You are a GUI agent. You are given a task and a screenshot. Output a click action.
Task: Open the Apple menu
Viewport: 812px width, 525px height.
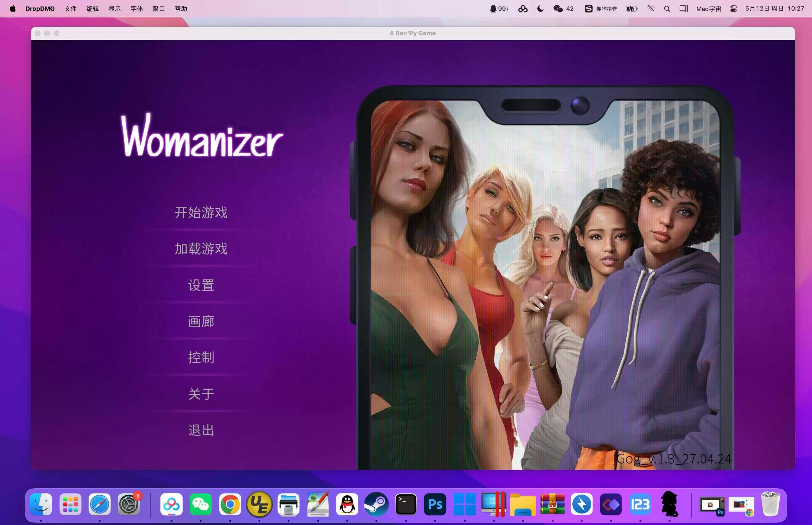[x=13, y=8]
